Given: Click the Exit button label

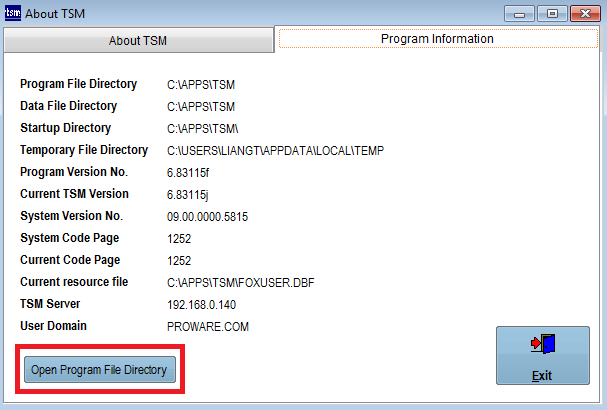Looking at the screenshot, I should click(542, 376).
